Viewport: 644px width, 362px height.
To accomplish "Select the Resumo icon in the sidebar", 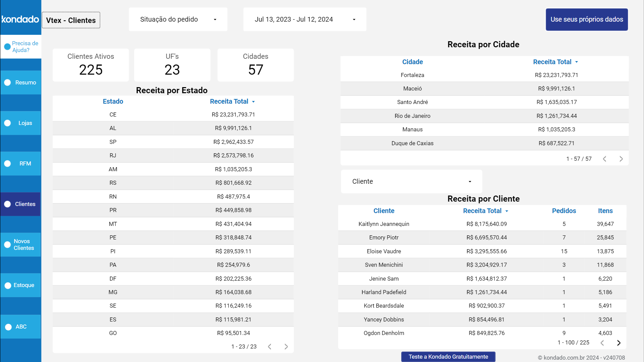I will (7, 82).
